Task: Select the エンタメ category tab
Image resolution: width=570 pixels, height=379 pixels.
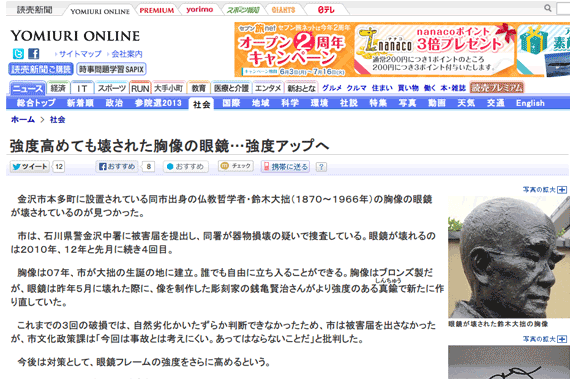Action: [268, 88]
